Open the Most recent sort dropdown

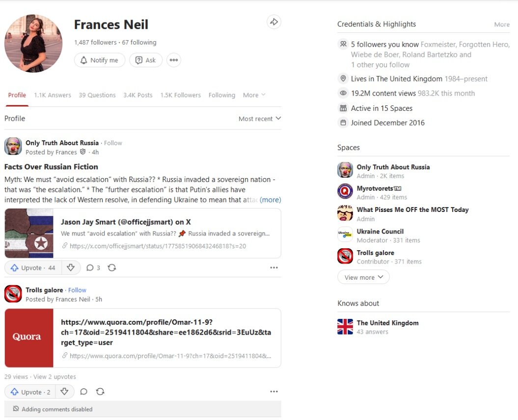[x=260, y=119]
